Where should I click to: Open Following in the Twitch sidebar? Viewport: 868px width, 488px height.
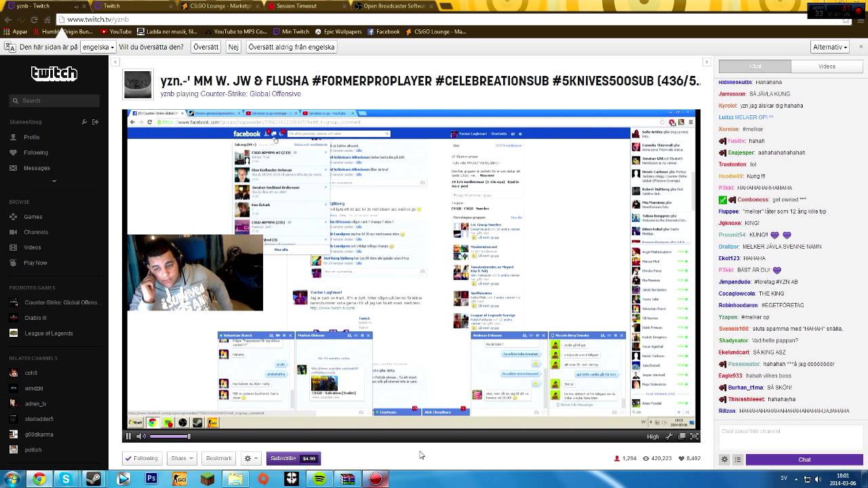(36, 152)
